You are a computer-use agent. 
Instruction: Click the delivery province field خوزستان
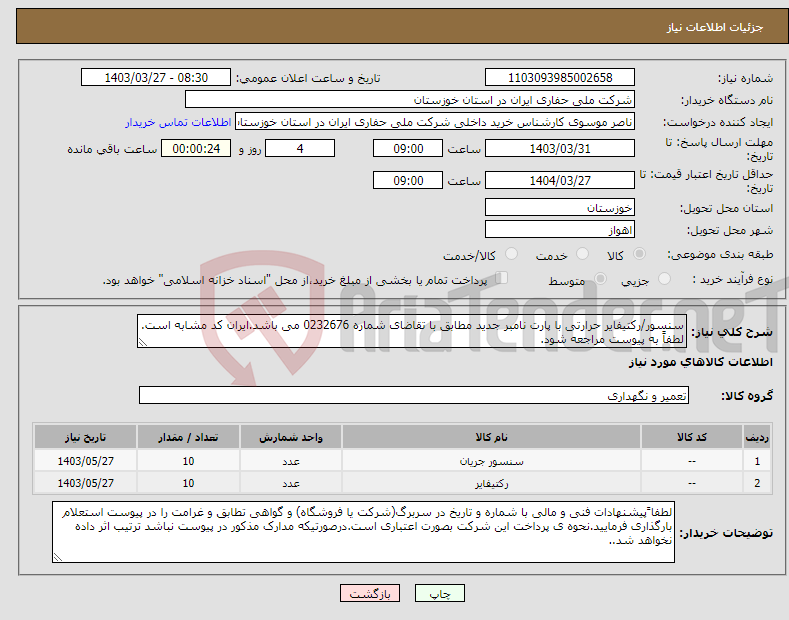(560, 207)
